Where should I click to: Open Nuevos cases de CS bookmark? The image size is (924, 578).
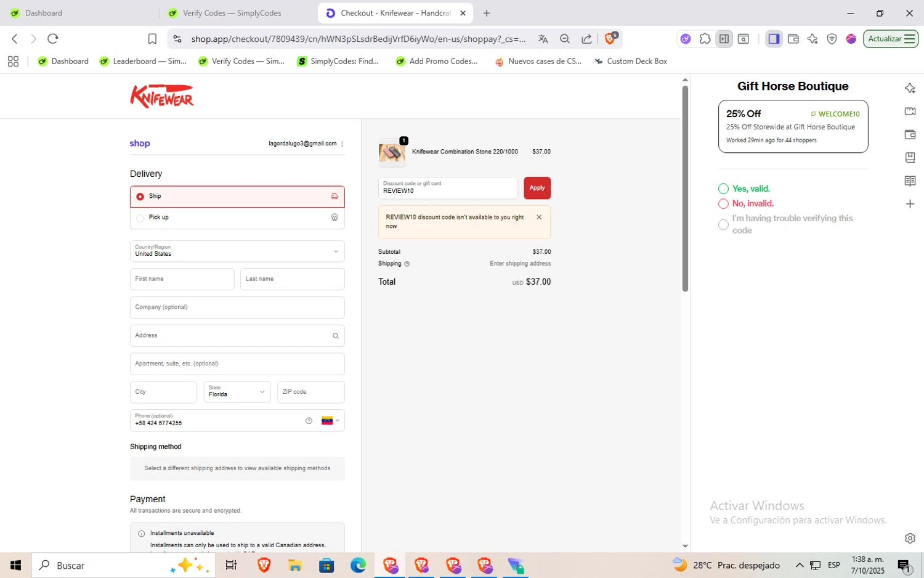(538, 61)
